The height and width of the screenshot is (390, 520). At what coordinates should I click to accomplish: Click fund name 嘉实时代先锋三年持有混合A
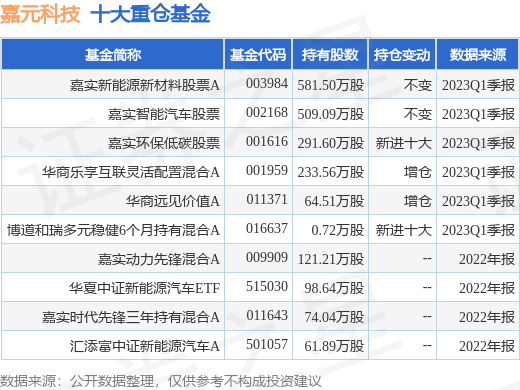click(131, 317)
